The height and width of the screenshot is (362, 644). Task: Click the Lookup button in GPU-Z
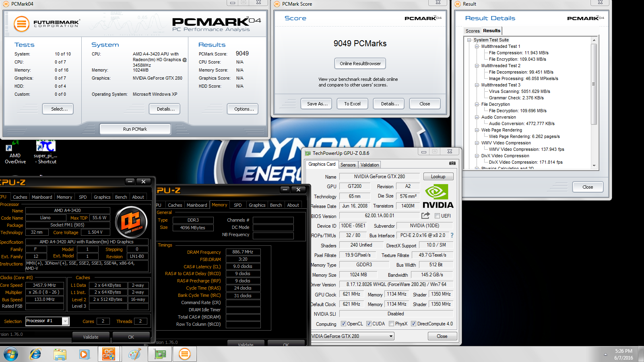[438, 177]
